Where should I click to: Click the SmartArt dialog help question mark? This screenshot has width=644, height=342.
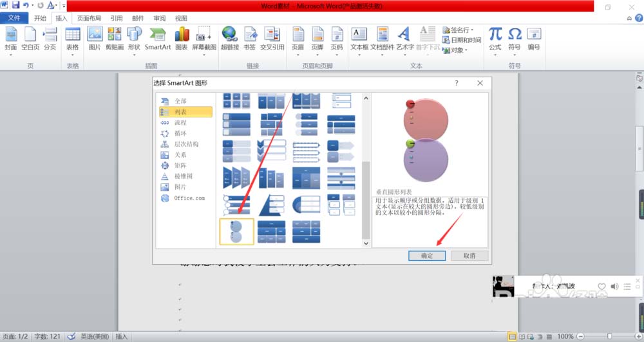tap(457, 83)
